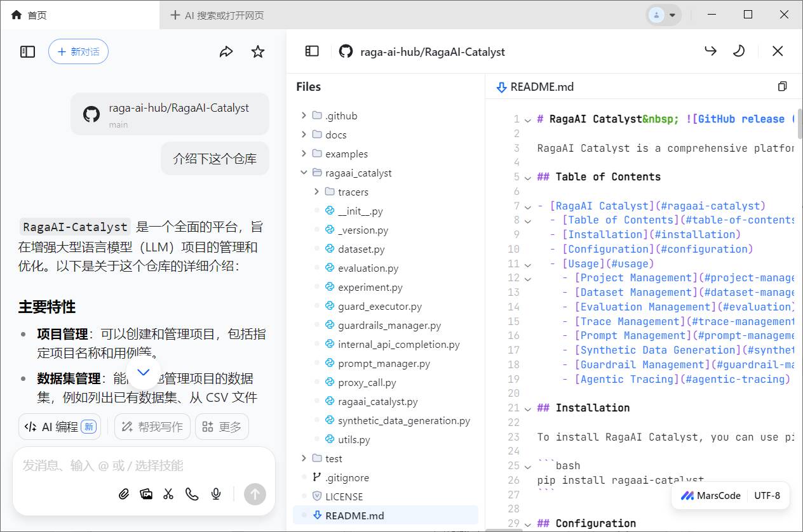Focus the chat message input field

(144, 465)
